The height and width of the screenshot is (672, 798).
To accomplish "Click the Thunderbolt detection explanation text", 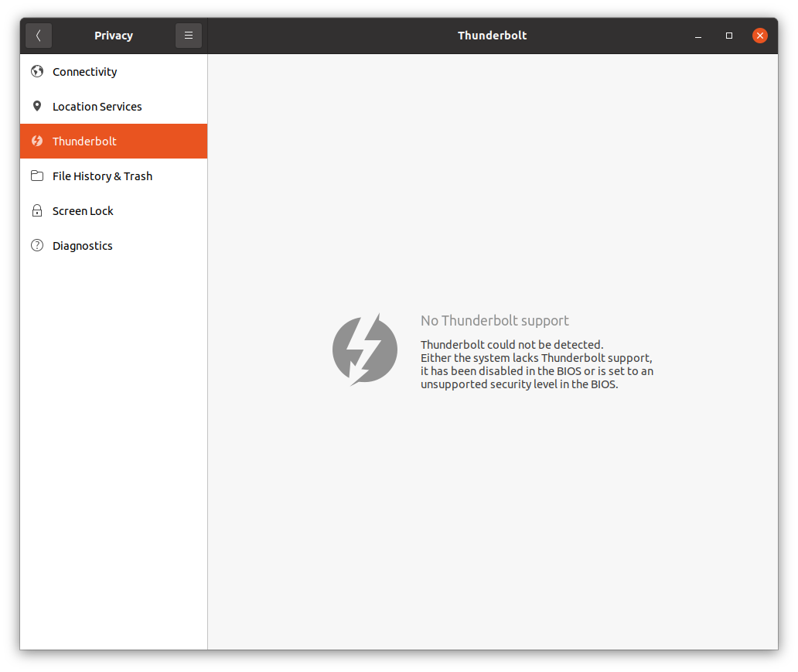I will 536,364.
